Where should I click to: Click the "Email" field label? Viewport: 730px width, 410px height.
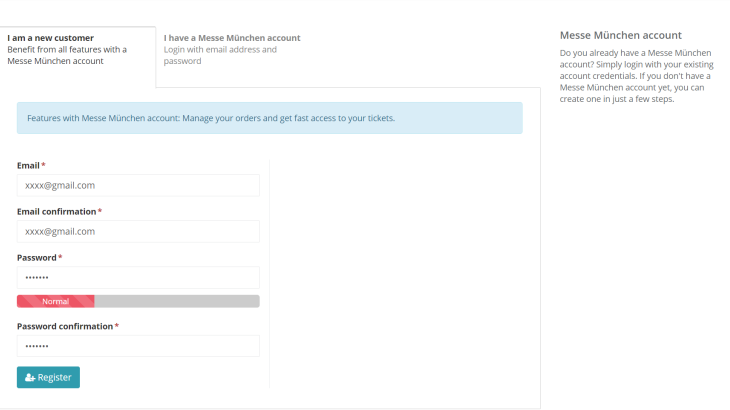pyautogui.click(x=28, y=165)
